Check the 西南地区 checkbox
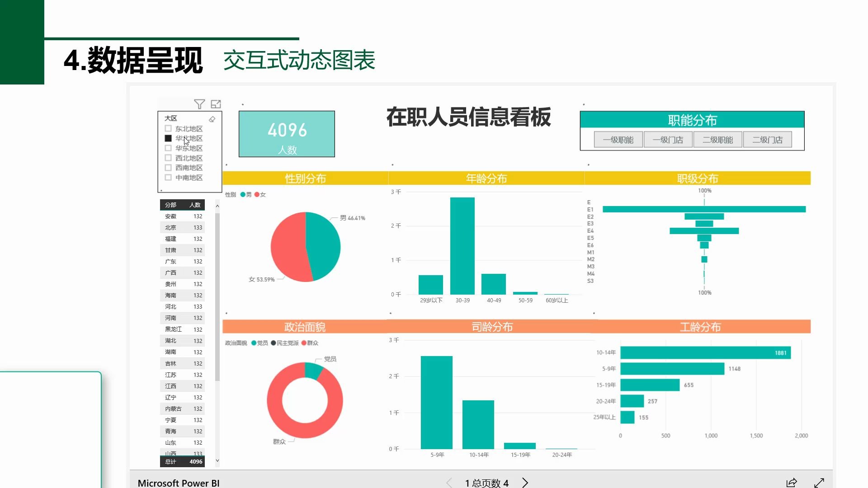This screenshot has height=488, width=868. pyautogui.click(x=168, y=168)
